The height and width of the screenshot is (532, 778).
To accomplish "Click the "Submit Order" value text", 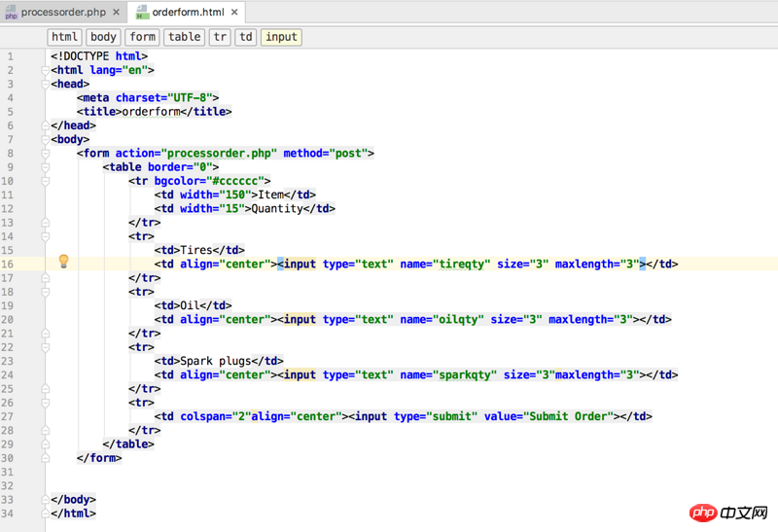I will click(x=568, y=416).
